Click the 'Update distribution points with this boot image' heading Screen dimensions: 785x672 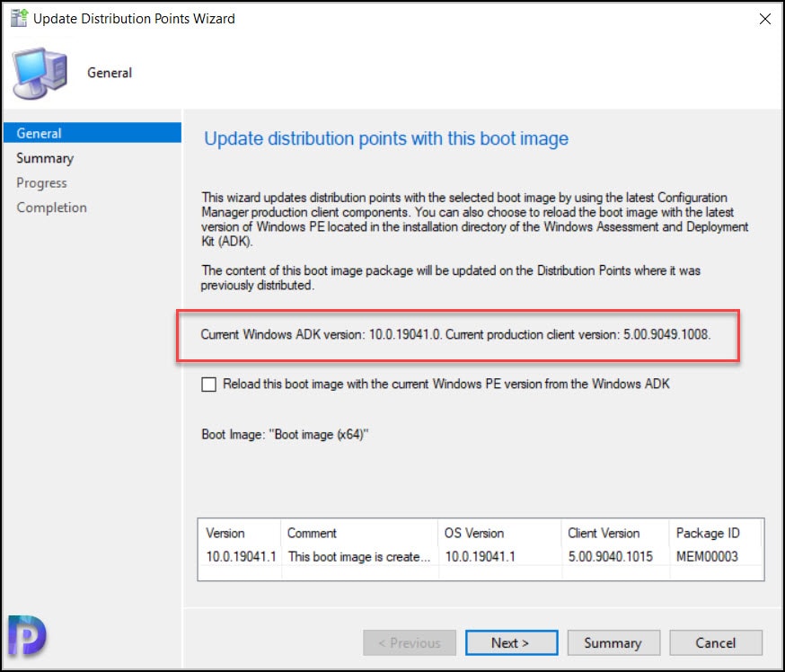[x=386, y=138]
